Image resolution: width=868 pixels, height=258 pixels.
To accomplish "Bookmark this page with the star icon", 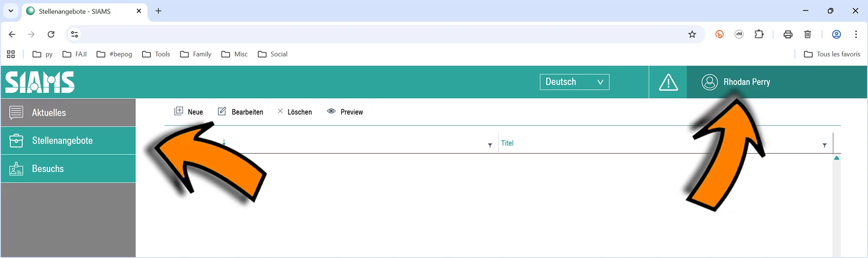I will point(692,34).
